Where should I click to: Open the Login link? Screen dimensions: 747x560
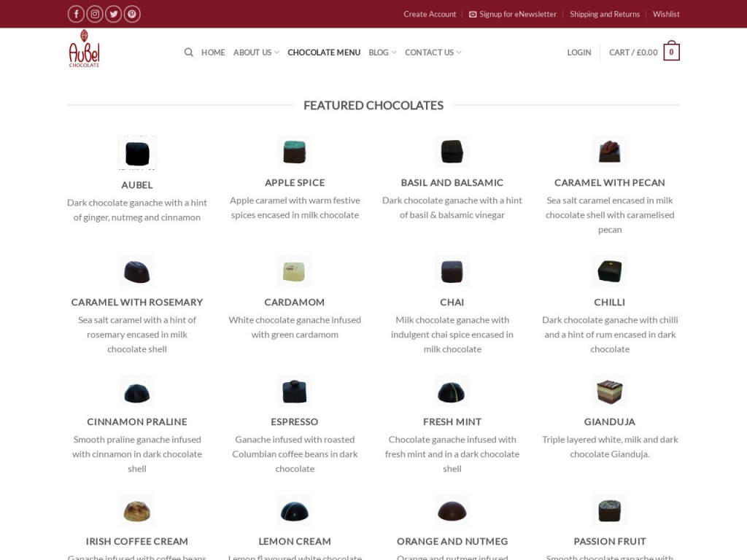click(x=579, y=52)
